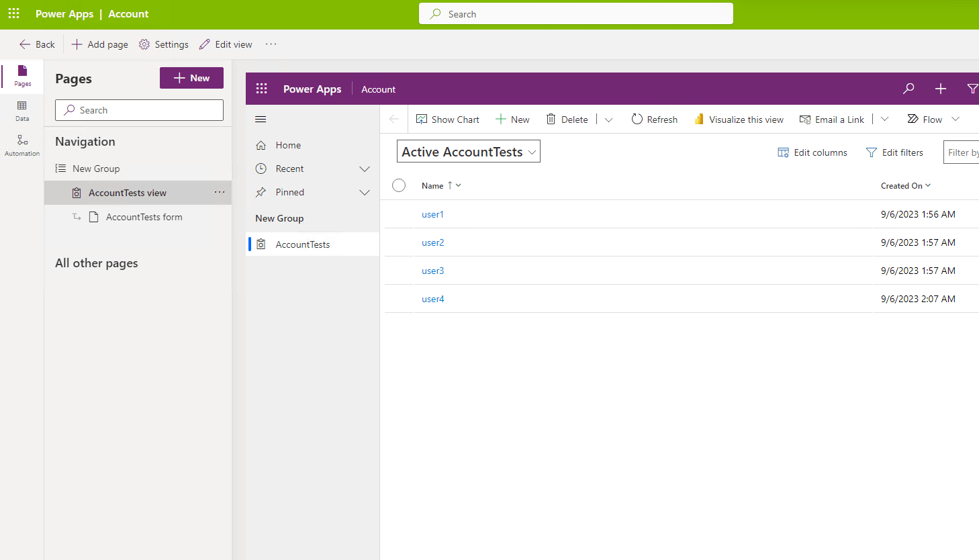Image resolution: width=979 pixels, height=560 pixels.
Task: Click the plus quick-create icon in purple header
Action: tap(941, 89)
